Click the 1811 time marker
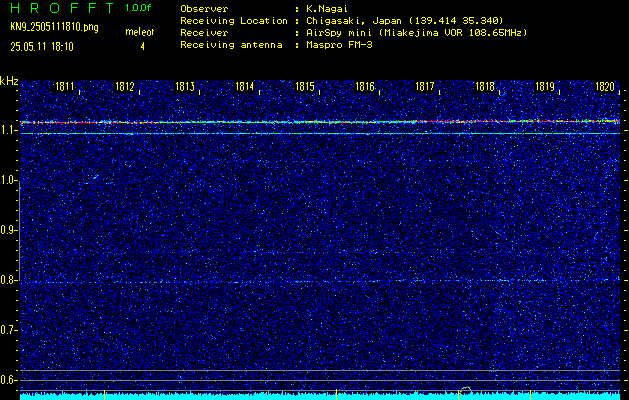This screenshot has height=400, width=629. [x=65, y=86]
